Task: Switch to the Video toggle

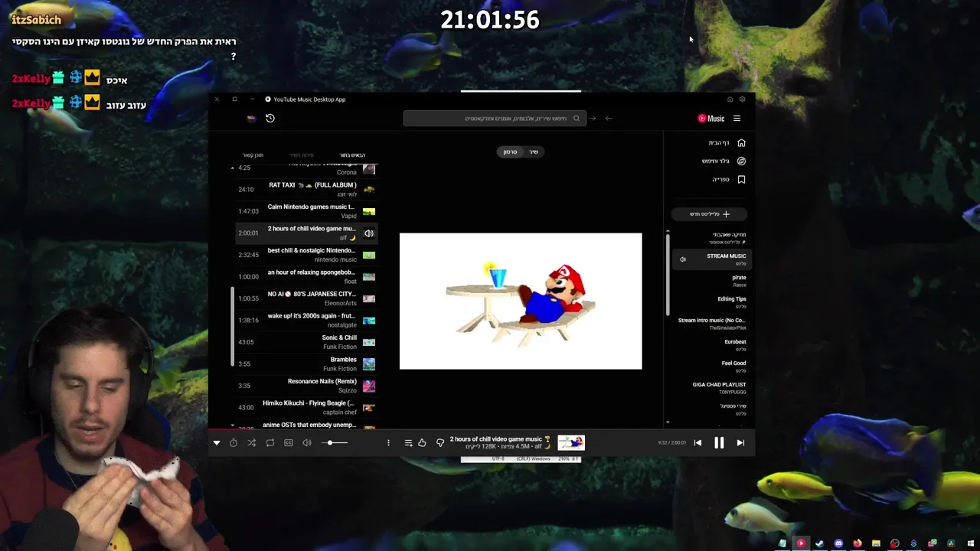Action: point(510,152)
